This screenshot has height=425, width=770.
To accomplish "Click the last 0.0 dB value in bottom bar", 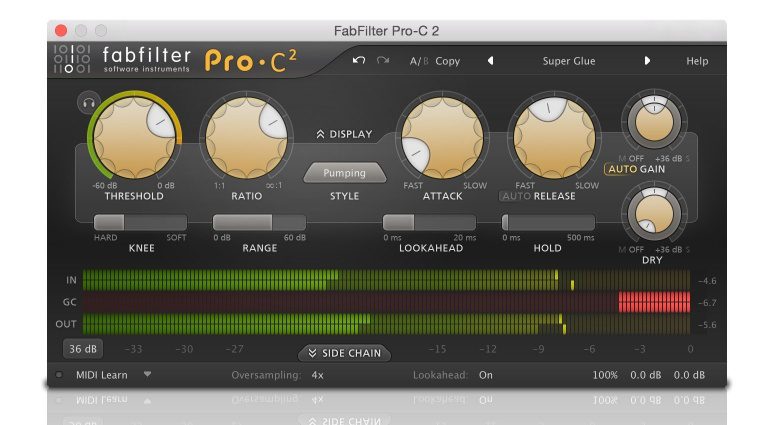I will 689,375.
